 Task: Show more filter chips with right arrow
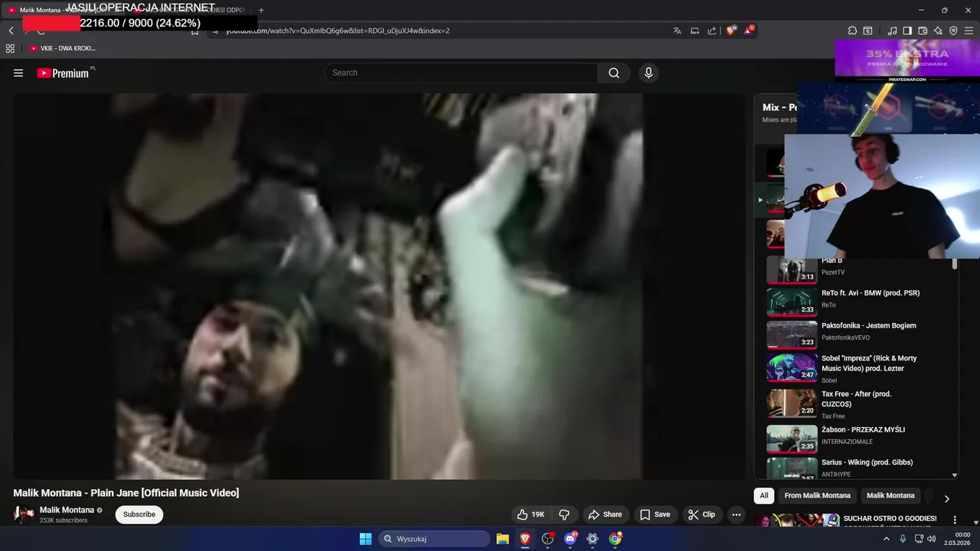click(946, 498)
